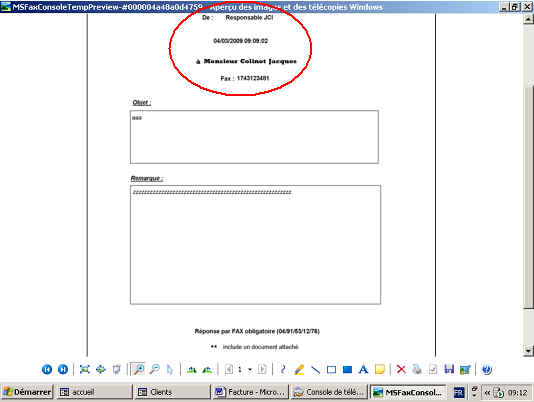Rotate the image clockwise

[x=192, y=369]
